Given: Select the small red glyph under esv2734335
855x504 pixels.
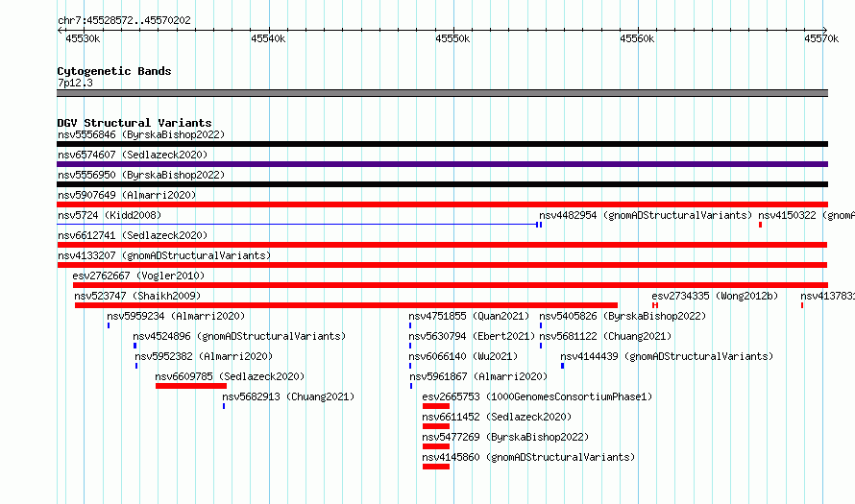Looking at the screenshot, I should tap(655, 305).
